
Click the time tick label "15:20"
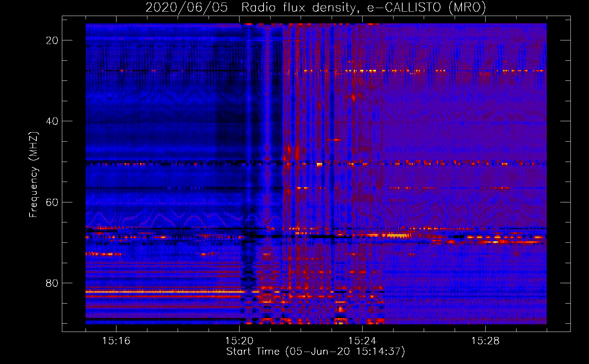click(240, 341)
